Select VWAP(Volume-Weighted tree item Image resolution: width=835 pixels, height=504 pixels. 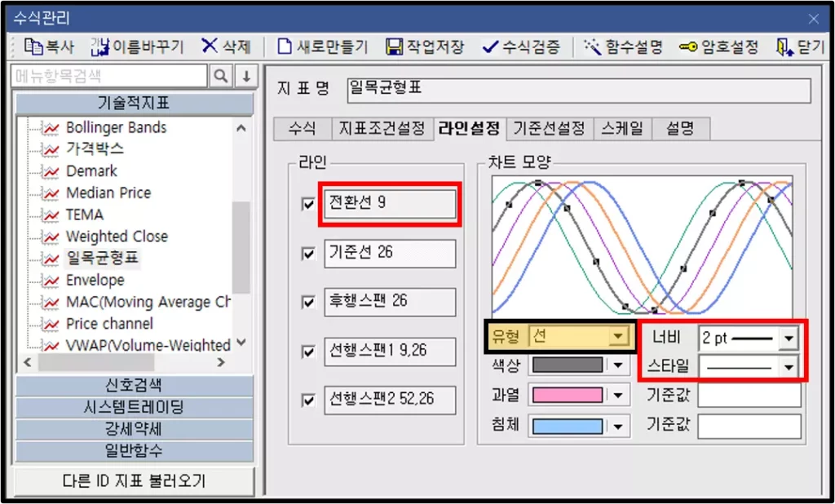pyautogui.click(x=148, y=346)
